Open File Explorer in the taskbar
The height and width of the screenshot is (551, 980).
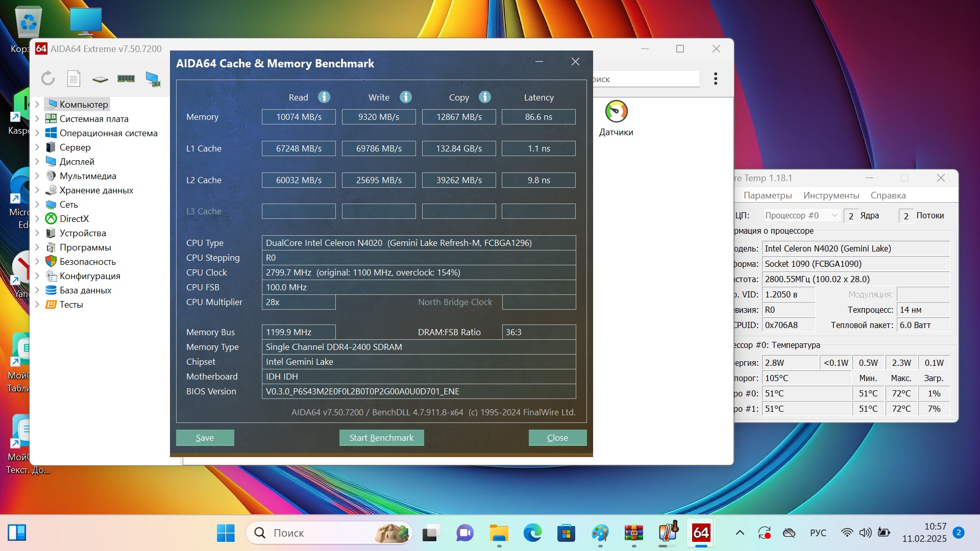point(499,533)
